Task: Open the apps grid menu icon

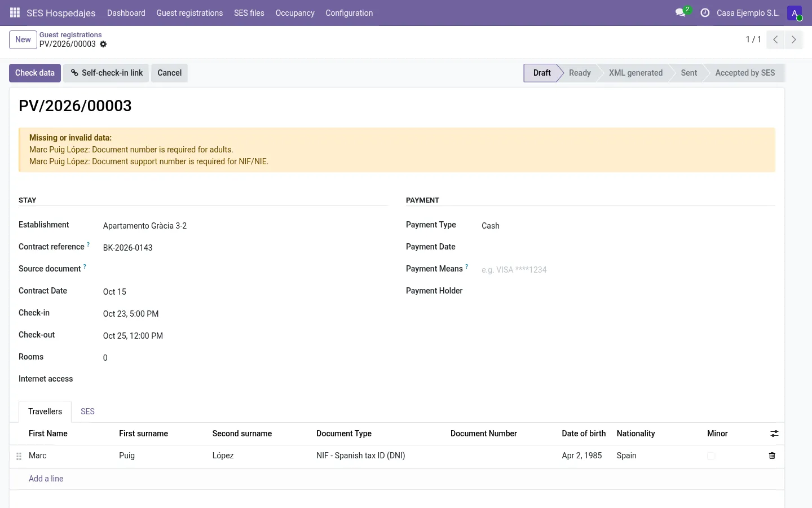Action: [15, 12]
